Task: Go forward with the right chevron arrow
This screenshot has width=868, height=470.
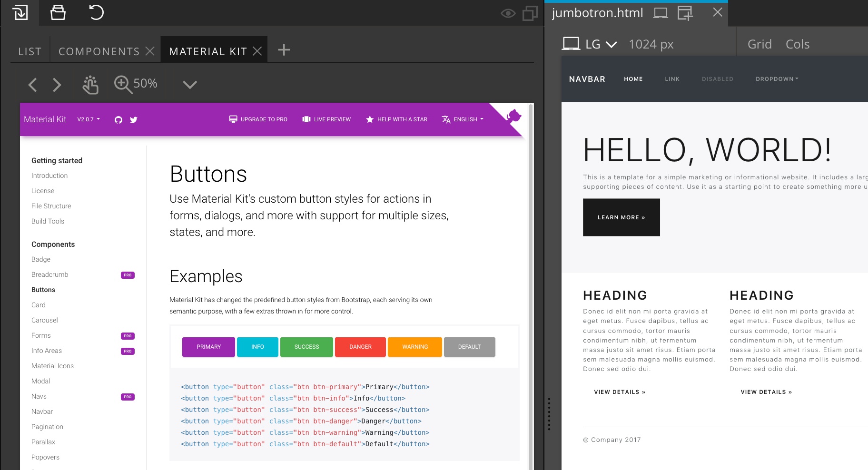Action: point(57,85)
